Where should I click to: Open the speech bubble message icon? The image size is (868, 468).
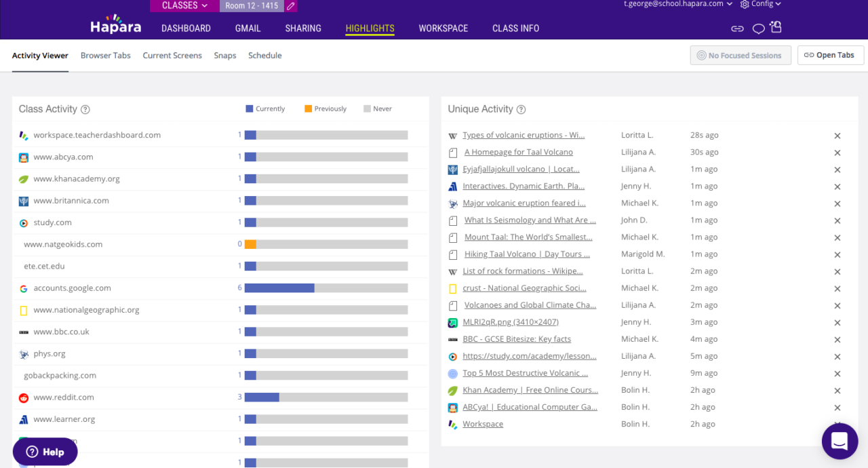coord(758,28)
